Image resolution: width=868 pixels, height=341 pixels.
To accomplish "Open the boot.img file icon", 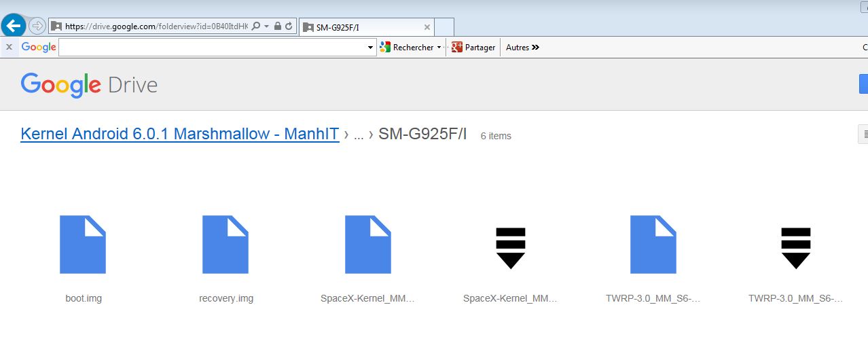I will (83, 245).
